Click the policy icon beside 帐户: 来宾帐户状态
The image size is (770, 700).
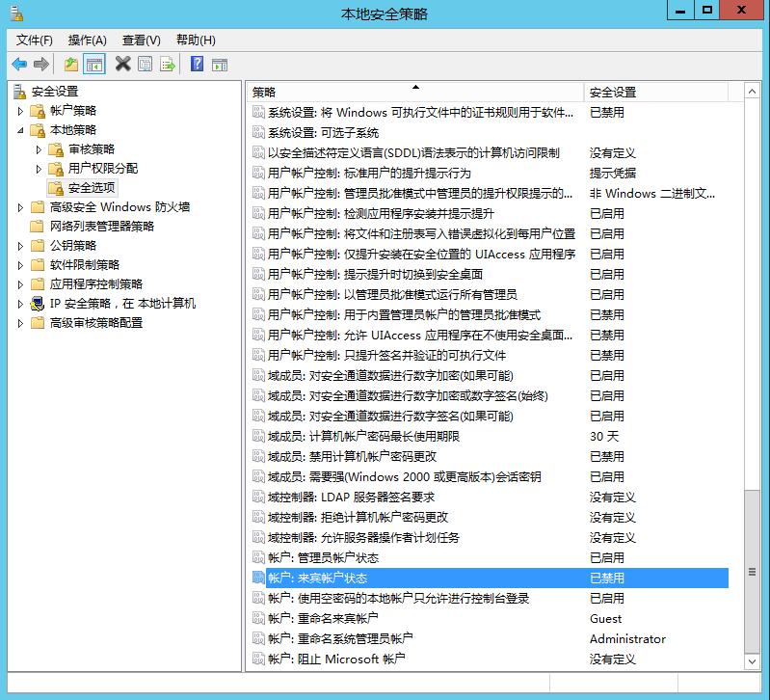tap(258, 578)
